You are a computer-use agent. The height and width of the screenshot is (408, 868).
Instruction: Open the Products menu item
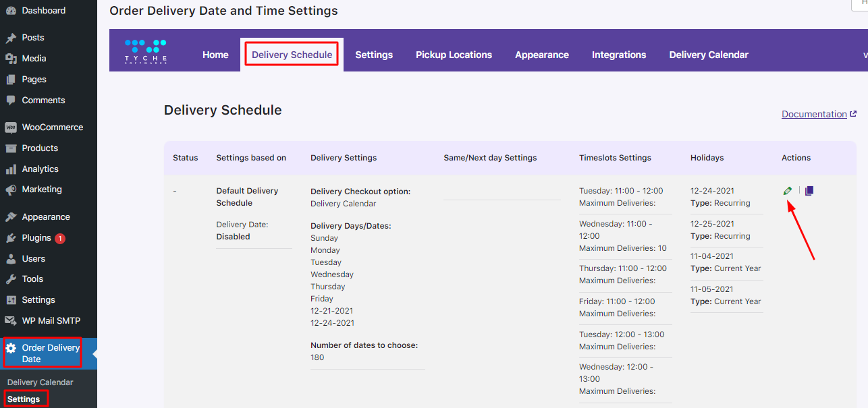[x=40, y=148]
